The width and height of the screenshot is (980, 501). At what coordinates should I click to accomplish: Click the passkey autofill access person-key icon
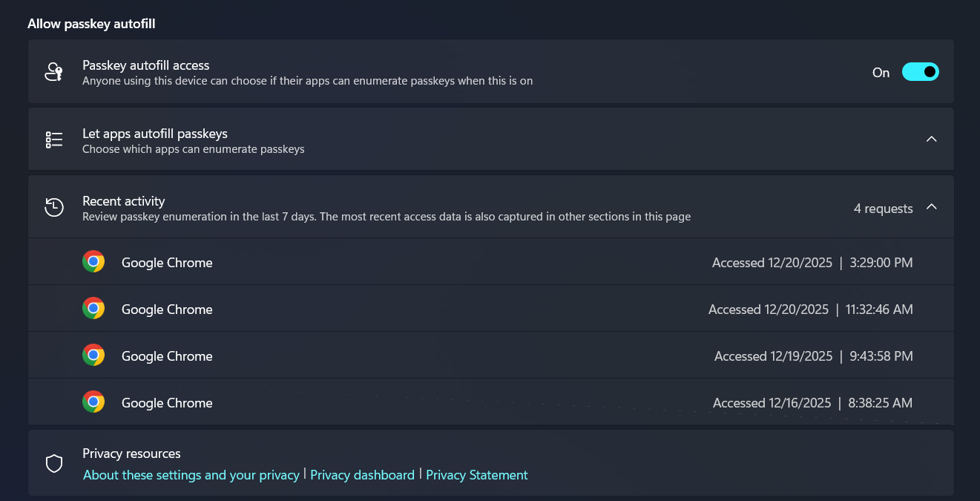pyautogui.click(x=53, y=72)
